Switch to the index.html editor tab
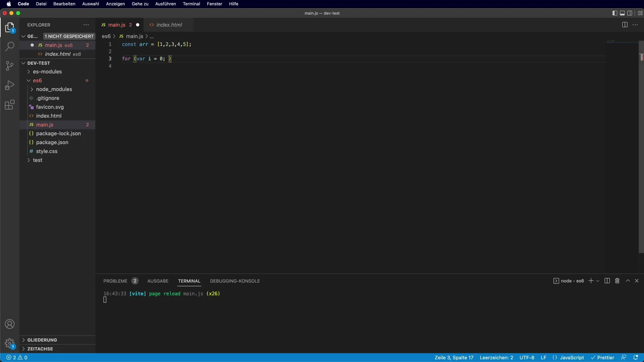 pos(169,25)
